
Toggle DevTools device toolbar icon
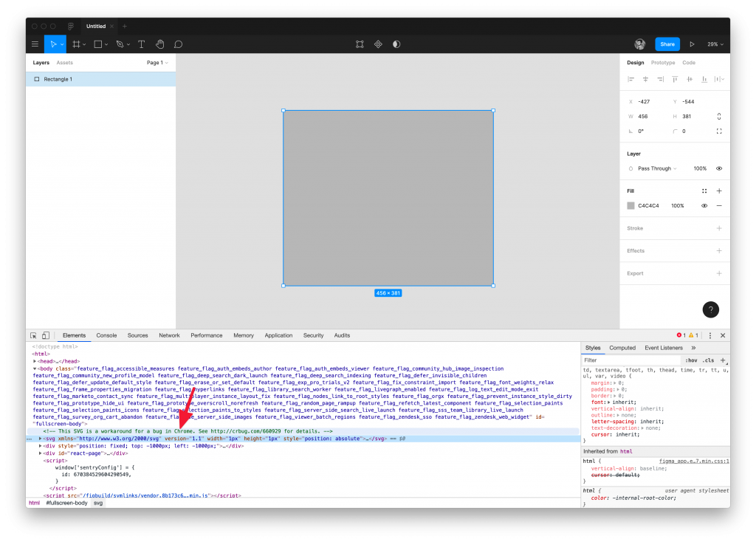45,336
